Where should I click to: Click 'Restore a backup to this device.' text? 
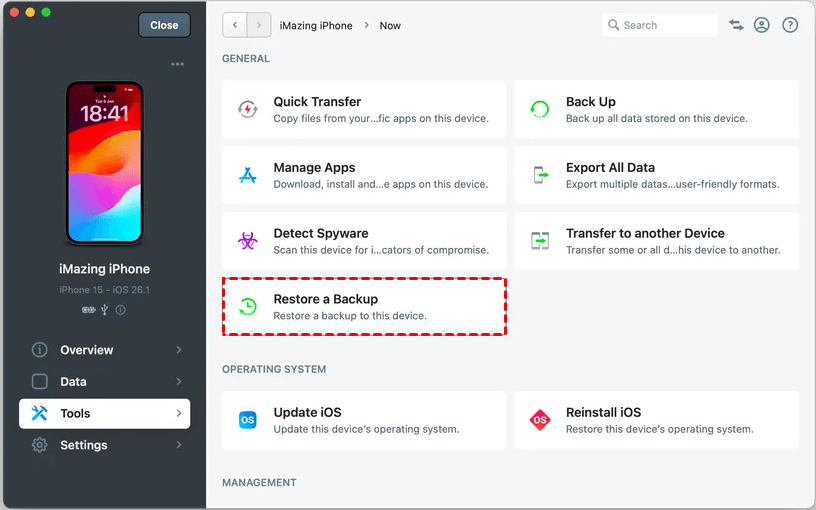(350, 316)
